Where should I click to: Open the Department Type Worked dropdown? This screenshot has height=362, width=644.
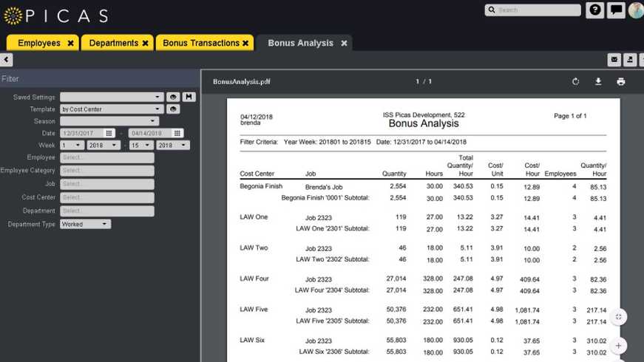click(x=86, y=224)
